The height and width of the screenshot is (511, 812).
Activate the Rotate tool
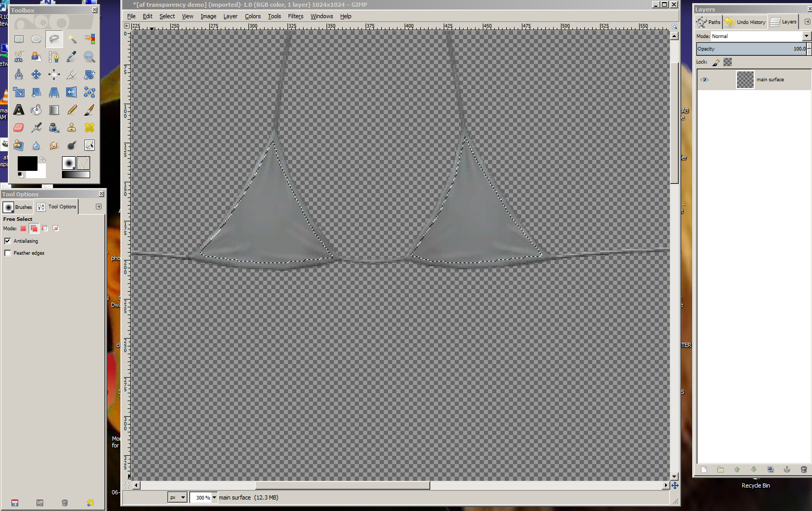90,74
